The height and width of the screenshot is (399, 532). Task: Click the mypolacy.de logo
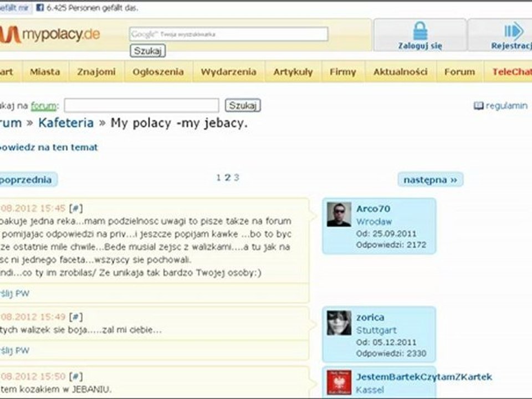(49, 34)
